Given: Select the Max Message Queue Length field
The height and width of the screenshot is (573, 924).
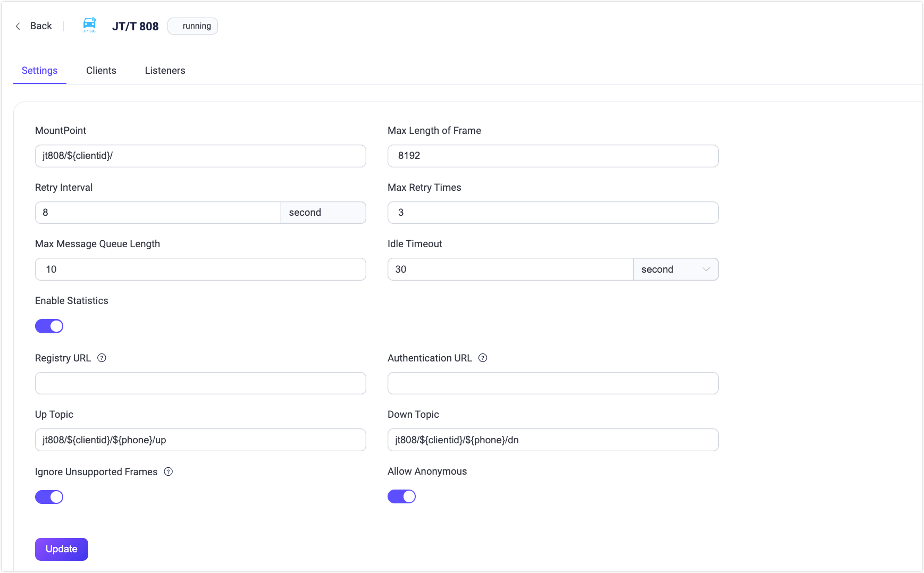Looking at the screenshot, I should coord(200,269).
